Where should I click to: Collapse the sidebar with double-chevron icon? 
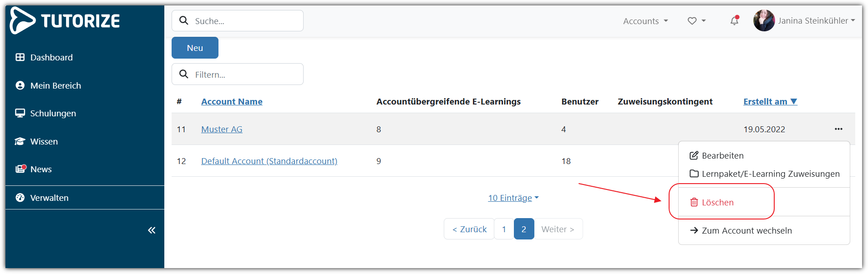pyautogui.click(x=152, y=230)
